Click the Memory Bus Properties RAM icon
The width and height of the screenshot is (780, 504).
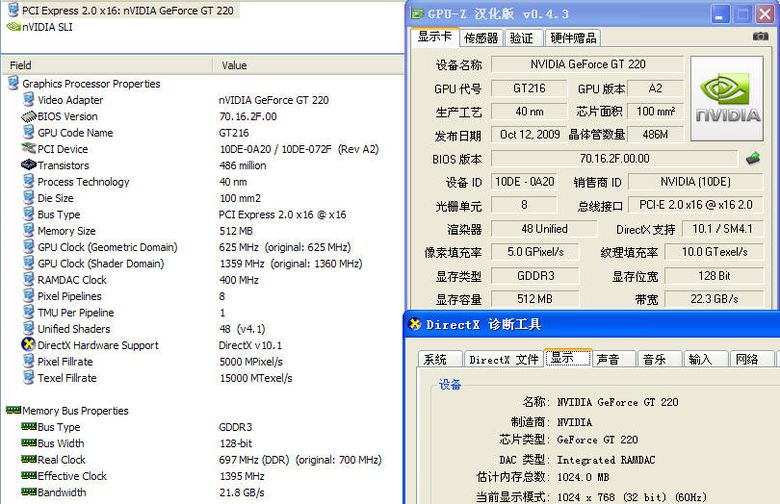13,410
